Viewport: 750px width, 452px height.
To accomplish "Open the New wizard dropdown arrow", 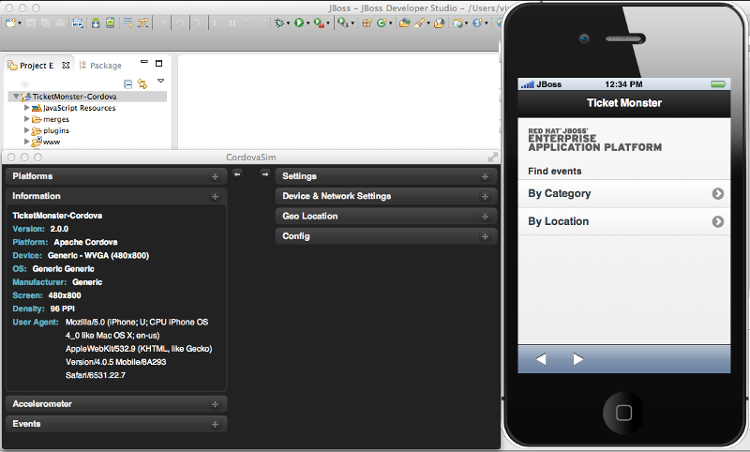I will 20,23.
